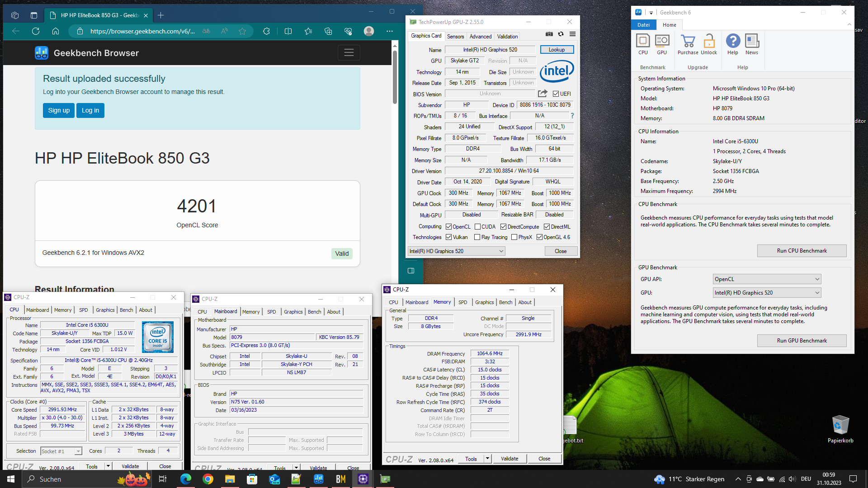Screen dimensions: 868x488
Task: Go to the browser home page
Action: pyautogui.click(x=56, y=31)
